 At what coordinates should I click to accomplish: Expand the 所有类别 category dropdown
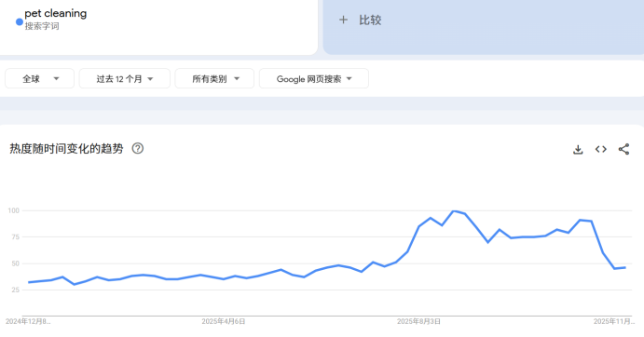(214, 78)
